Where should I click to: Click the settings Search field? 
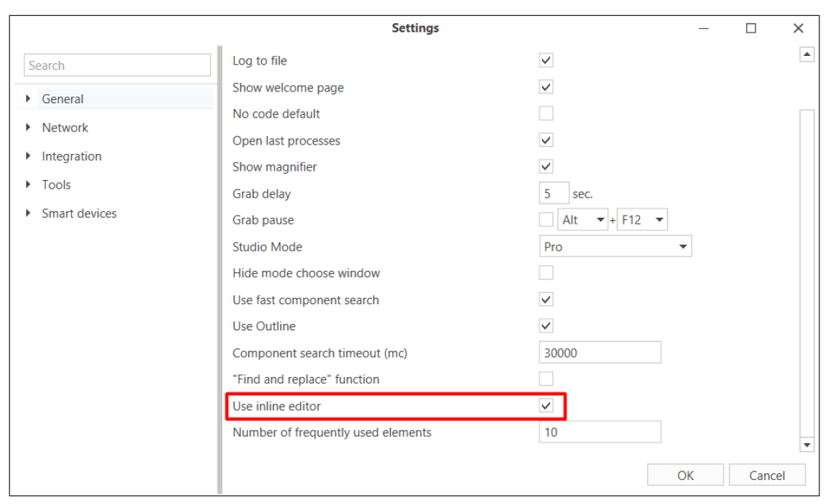[117, 65]
